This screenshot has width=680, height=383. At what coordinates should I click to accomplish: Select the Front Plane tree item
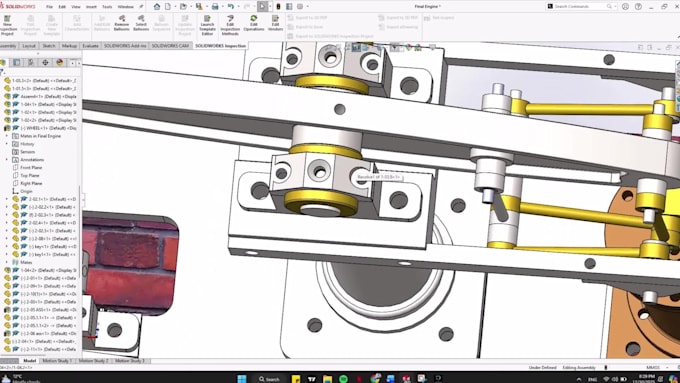(31, 167)
